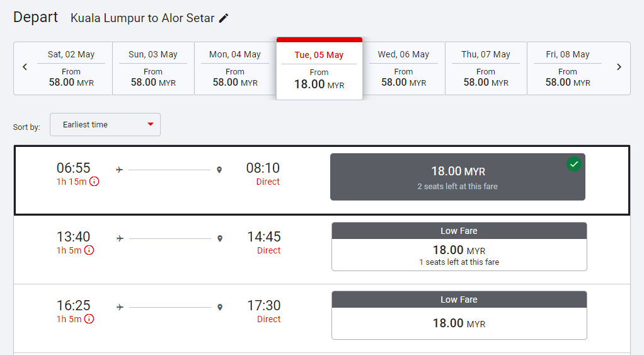Open the Earliest time sort dropdown
Viewport: 644px width, 355px height.
tap(105, 124)
